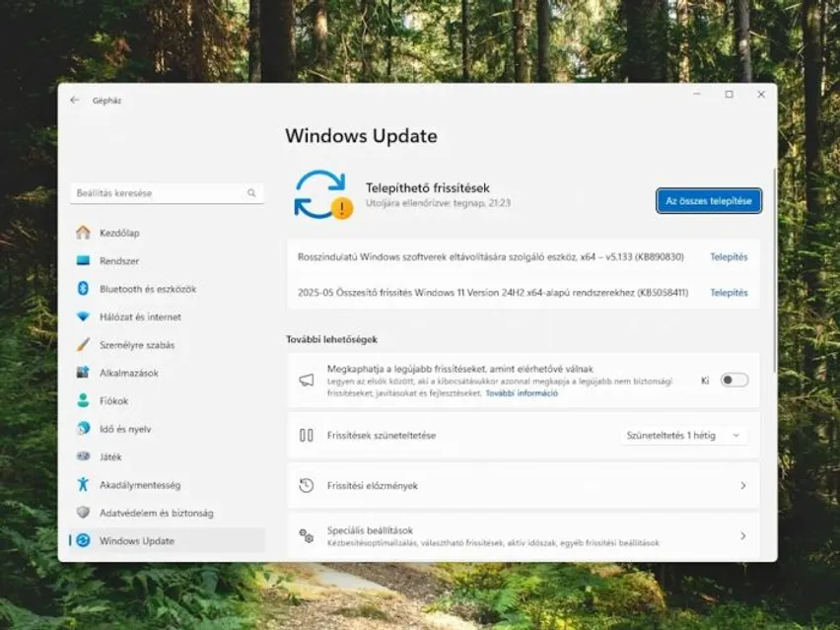Toggle the latest updates switch (Ki)
This screenshot has width=840, height=630.
click(734, 381)
